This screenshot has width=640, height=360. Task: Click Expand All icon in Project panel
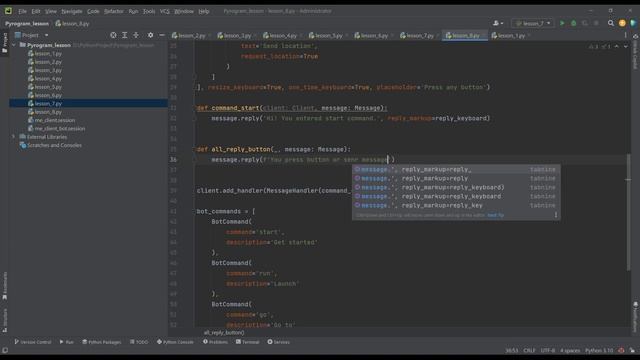[124, 35]
